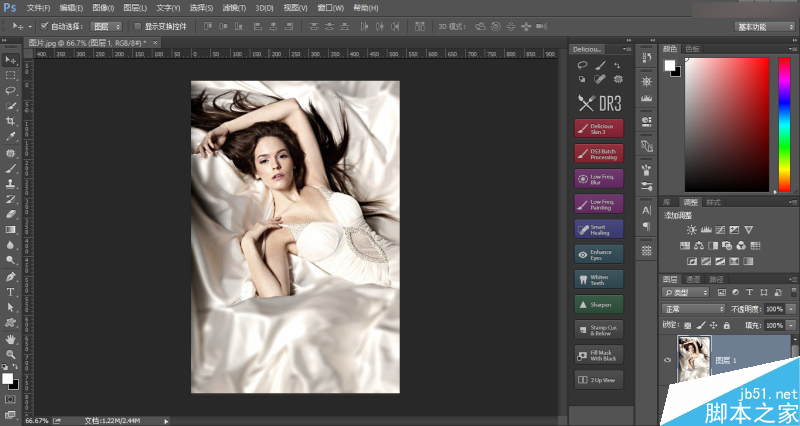800x426 pixels.
Task: Select the 图层 1 layer thumbnail
Action: click(694, 359)
